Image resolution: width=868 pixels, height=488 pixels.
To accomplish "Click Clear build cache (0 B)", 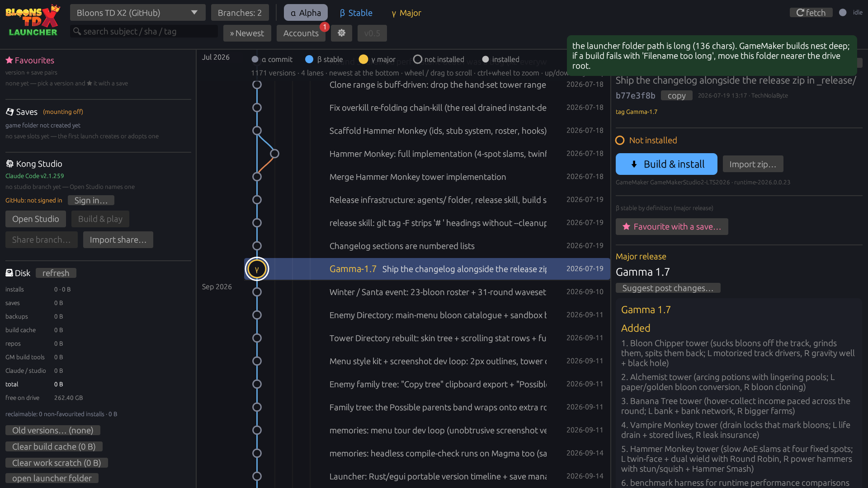I will click(54, 446).
